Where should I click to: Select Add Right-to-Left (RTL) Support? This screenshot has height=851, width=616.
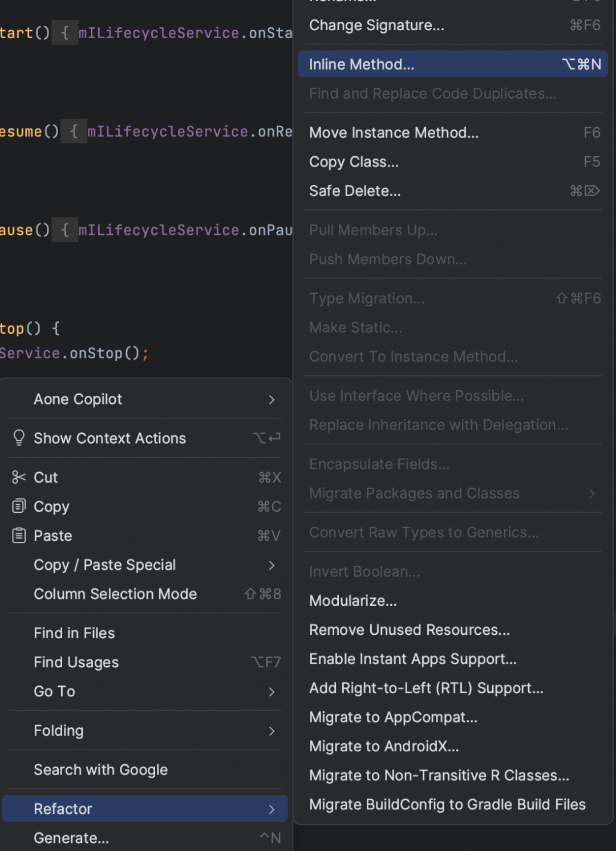pyautogui.click(x=453, y=688)
